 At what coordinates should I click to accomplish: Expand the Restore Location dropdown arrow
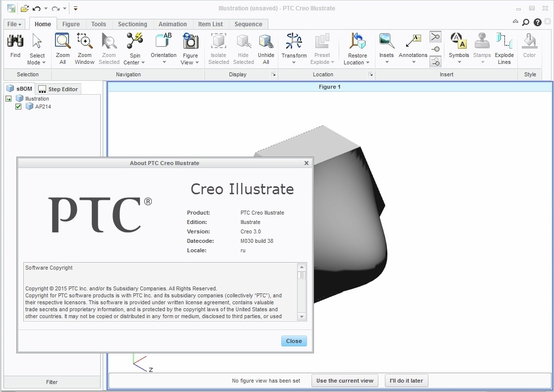coord(368,63)
